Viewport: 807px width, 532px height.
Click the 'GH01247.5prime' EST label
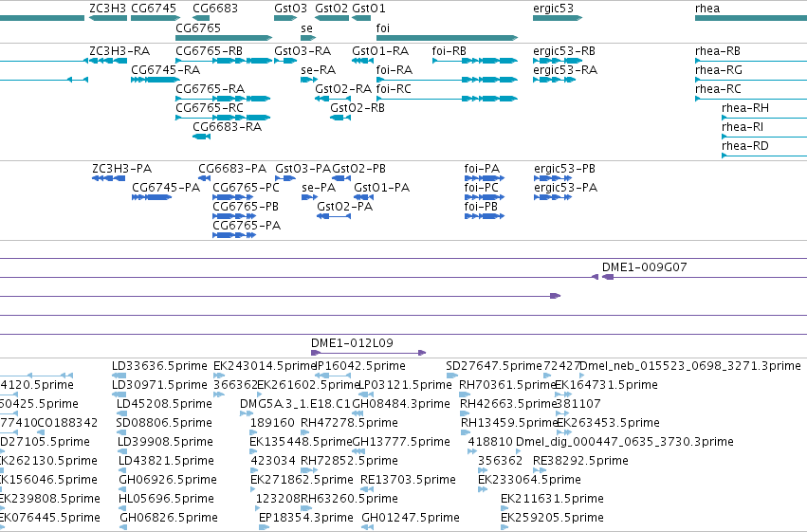coord(411,518)
